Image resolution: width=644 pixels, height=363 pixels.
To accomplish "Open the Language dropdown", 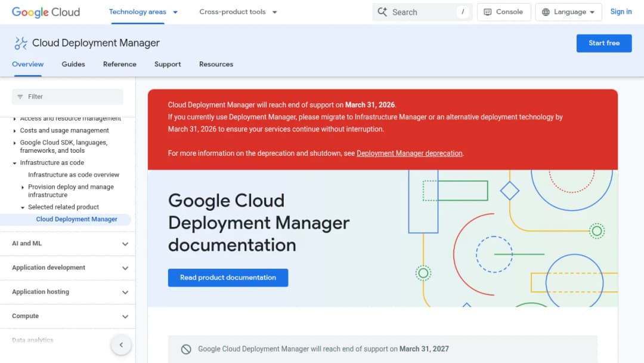I will [568, 12].
